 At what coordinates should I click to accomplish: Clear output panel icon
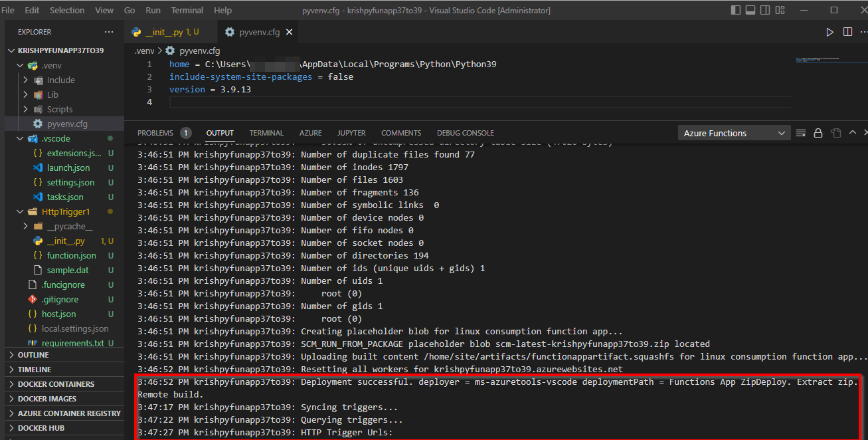click(x=801, y=133)
